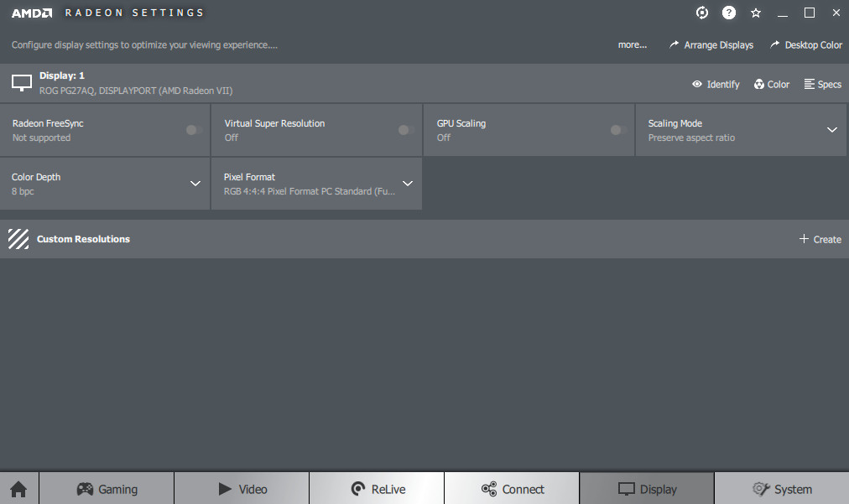Open the help question mark icon
The width and height of the screenshot is (849, 504).
(x=729, y=13)
